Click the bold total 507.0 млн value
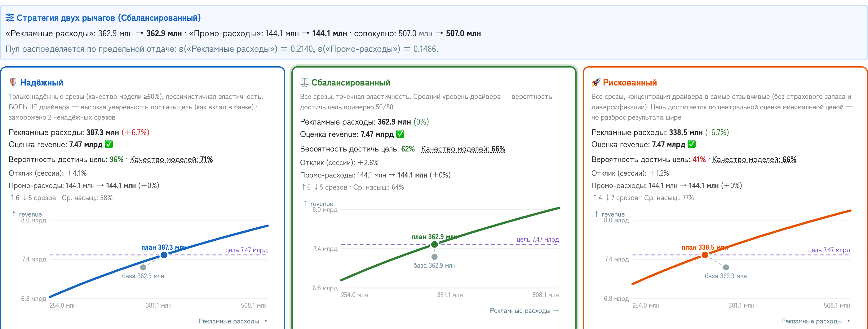 coord(464,33)
